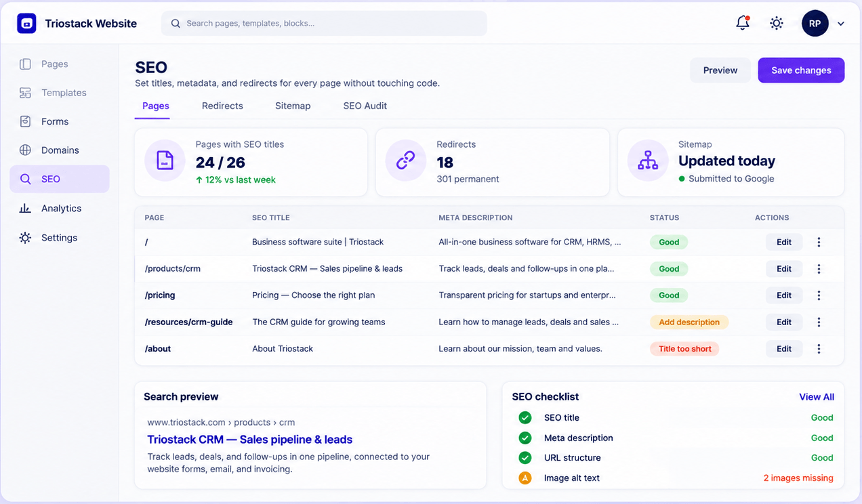Click the /resources/crm-guide page path
Screen dimensions: 862x504
189,322
